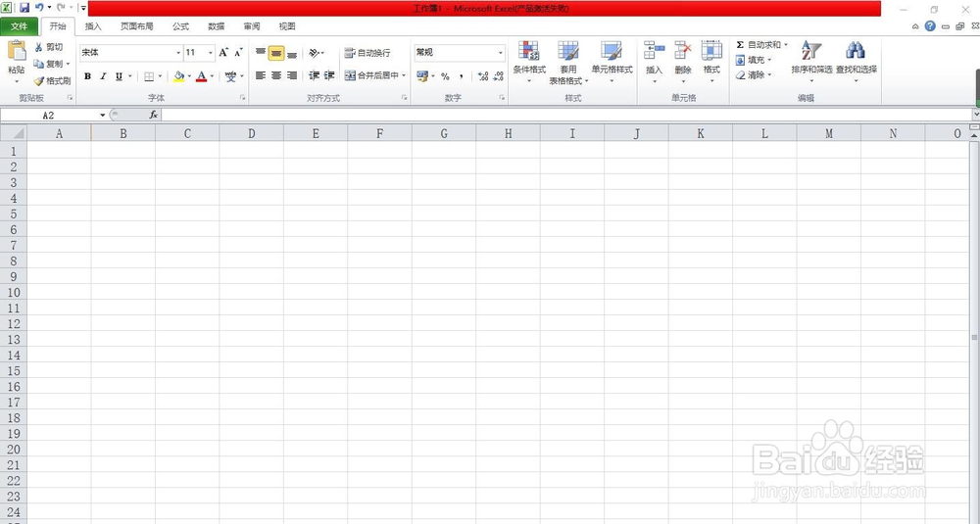Viewport: 980px width, 524px height.
Task: Set top vertical alignment
Action: point(261,53)
